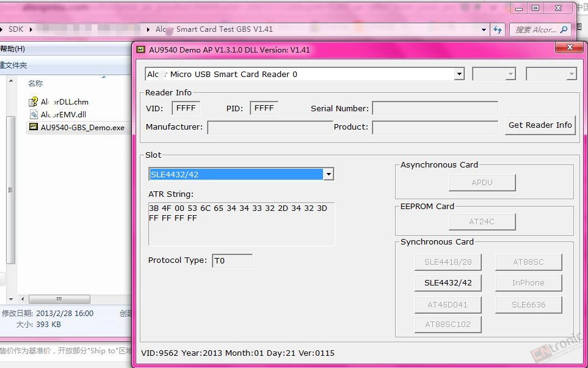Click the Explorer refresh arrows icon
The width and height of the screenshot is (588, 368).
click(x=498, y=30)
